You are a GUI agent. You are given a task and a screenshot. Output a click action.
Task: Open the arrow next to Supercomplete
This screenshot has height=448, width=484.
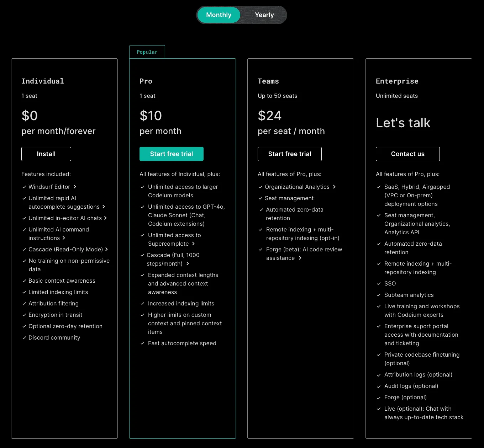point(193,244)
